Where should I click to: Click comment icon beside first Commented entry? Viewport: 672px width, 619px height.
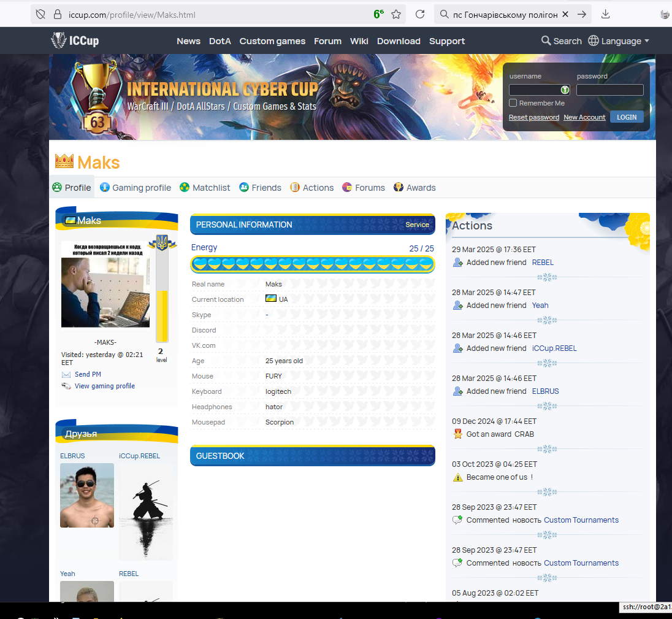pyautogui.click(x=457, y=520)
